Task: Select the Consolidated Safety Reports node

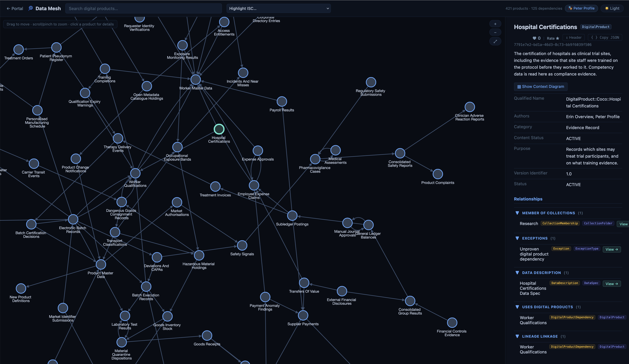Action: [x=400, y=153]
